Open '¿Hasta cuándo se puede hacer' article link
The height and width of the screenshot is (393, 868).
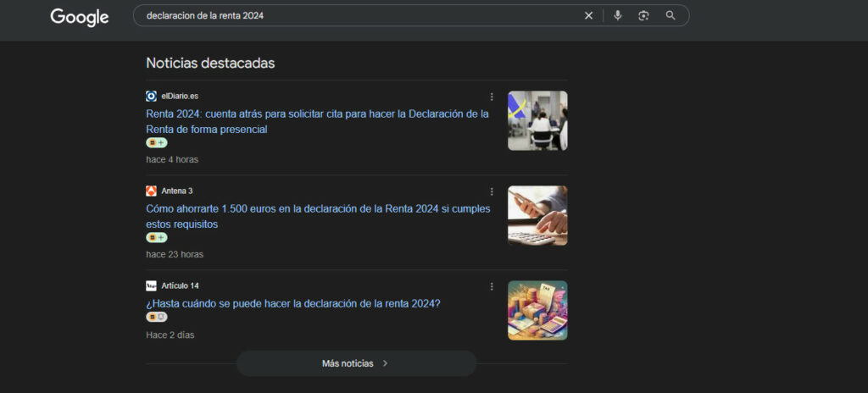tap(293, 304)
